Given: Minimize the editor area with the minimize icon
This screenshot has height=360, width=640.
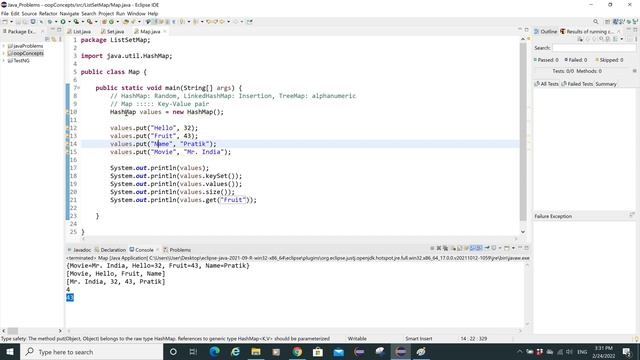Looking at the screenshot, I should tap(520, 29).
